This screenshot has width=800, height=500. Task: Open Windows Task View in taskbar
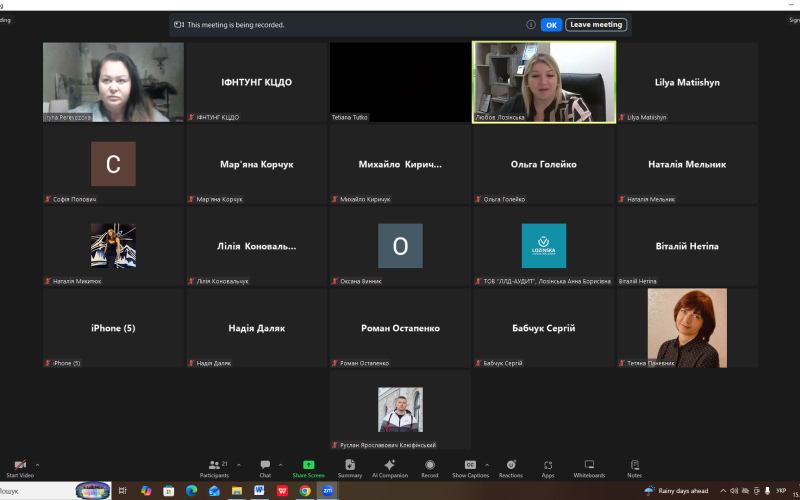[122, 491]
